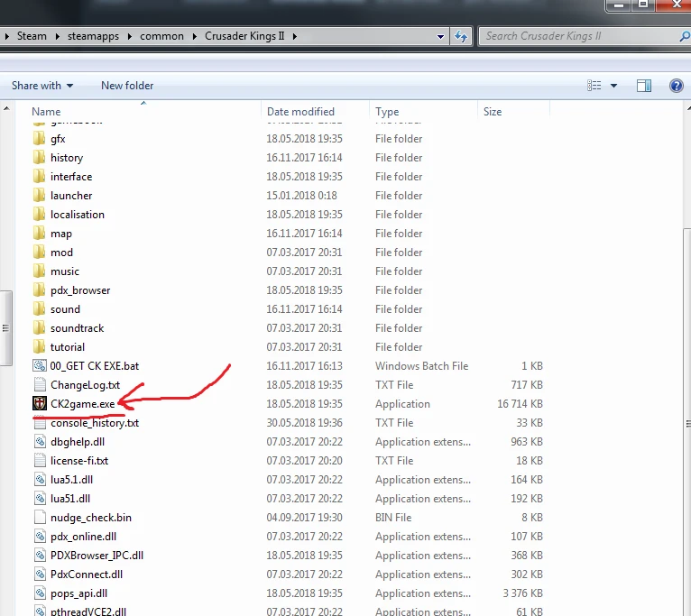
Task: Click the 04.09.2017 19:30 date cell
Action: [304, 518]
